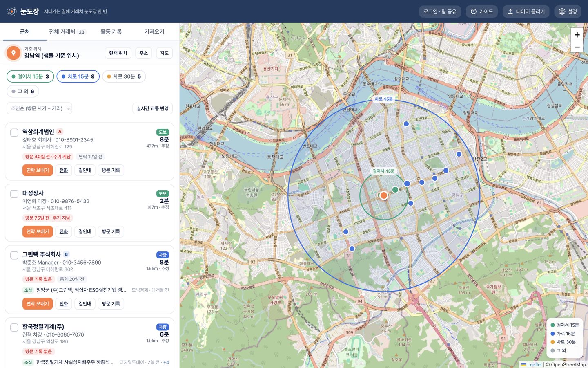Open the 데이터 올리기 upload button
This screenshot has width=588, height=368.
tap(526, 11)
